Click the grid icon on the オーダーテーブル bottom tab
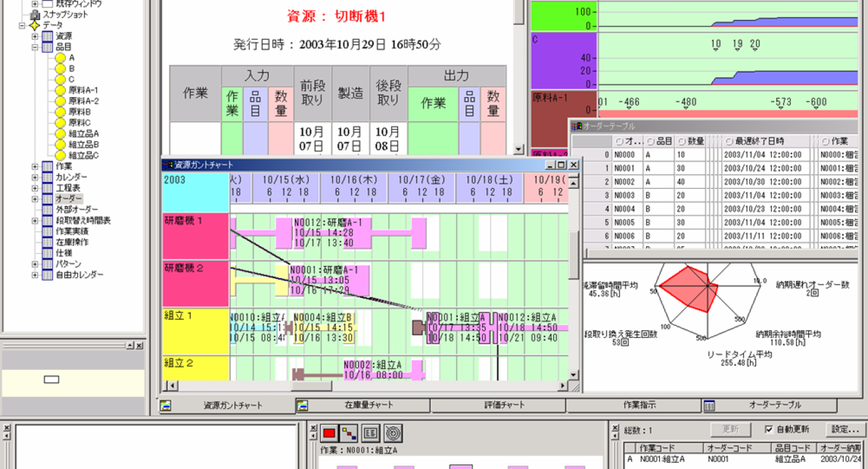868x469 pixels. [709, 405]
